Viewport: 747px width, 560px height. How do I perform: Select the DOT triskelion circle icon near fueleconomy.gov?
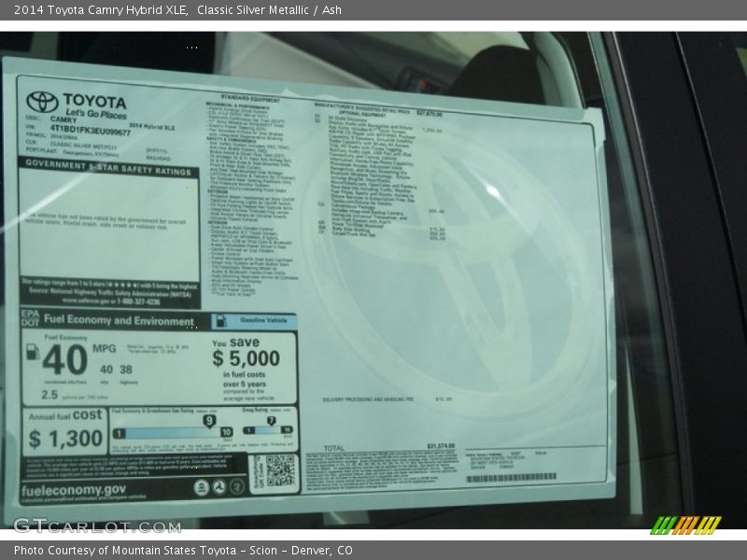click(219, 486)
